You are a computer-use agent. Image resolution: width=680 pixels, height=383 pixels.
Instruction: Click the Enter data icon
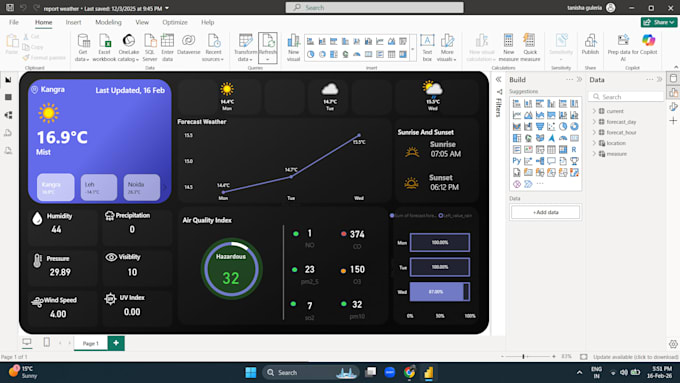(x=167, y=41)
